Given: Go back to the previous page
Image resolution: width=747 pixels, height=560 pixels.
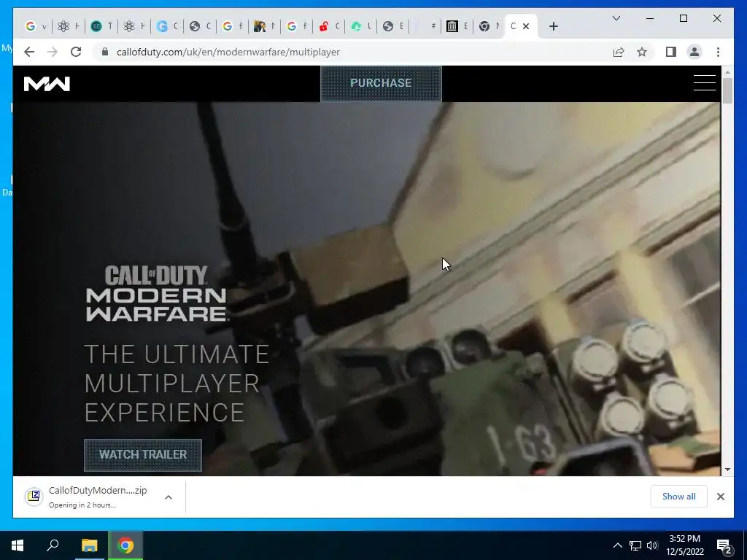Looking at the screenshot, I should pyautogui.click(x=29, y=52).
